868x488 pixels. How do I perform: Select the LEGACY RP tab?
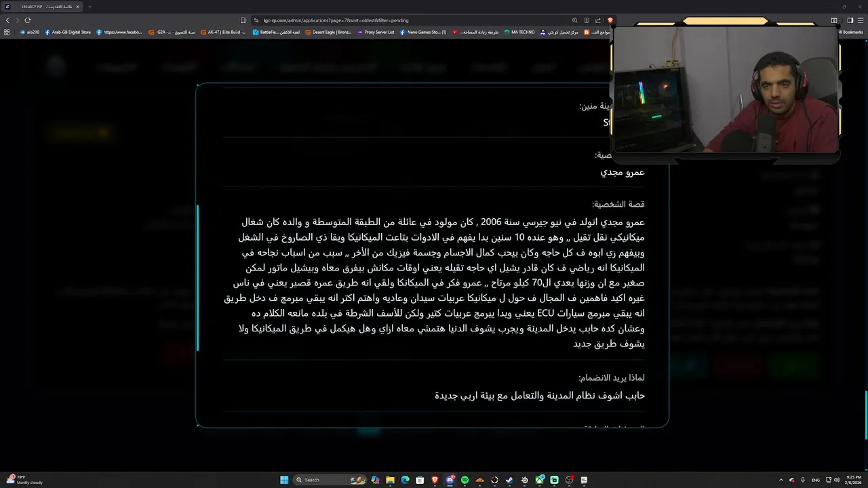pos(43,7)
